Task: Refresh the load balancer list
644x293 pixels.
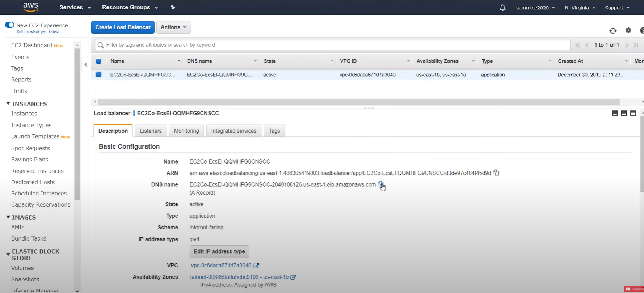Action: 613,31
